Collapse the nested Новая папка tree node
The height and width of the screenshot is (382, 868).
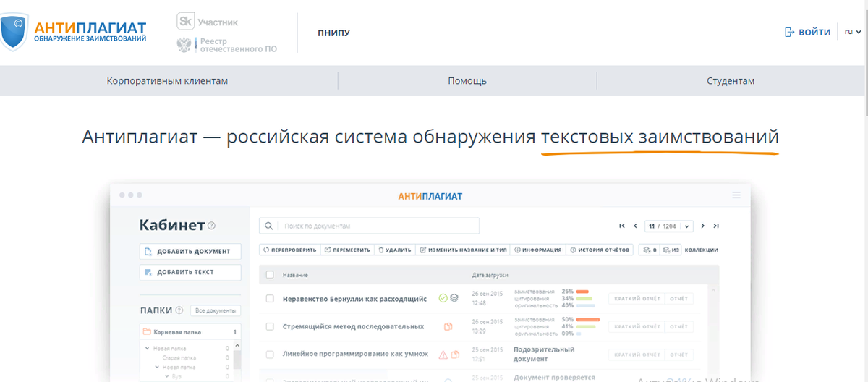(156, 367)
